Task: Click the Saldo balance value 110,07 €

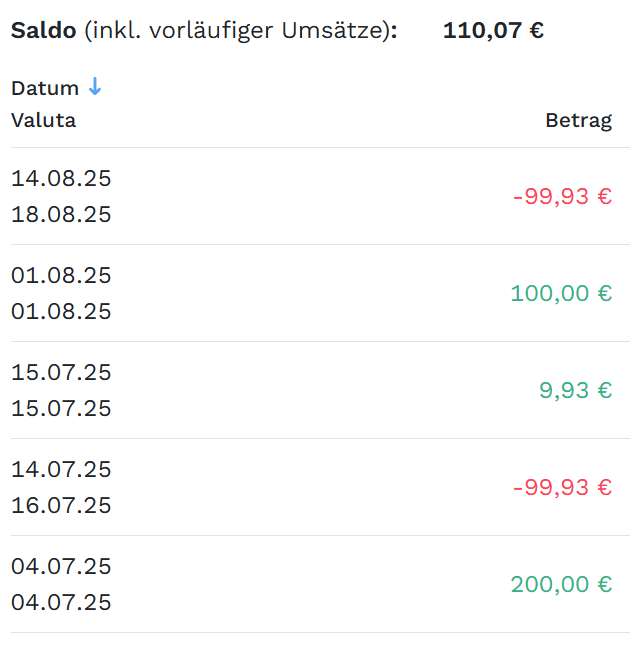Action: [493, 30]
